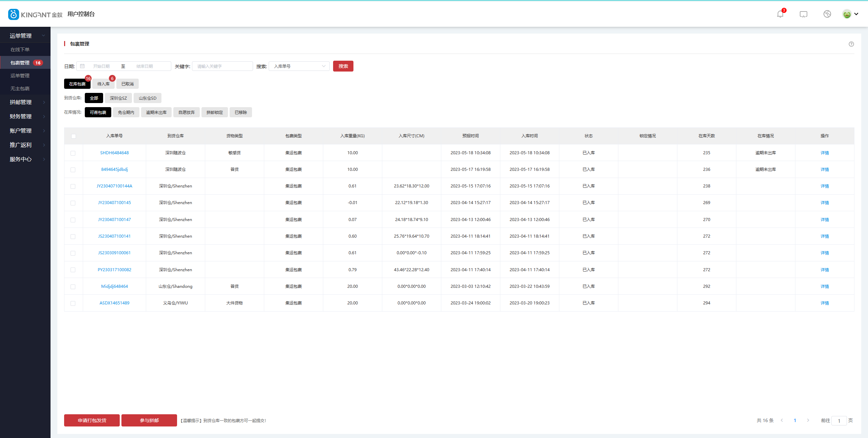Select the 拼邮锁定 status filter
This screenshot has width=868, height=438.
[x=215, y=112]
